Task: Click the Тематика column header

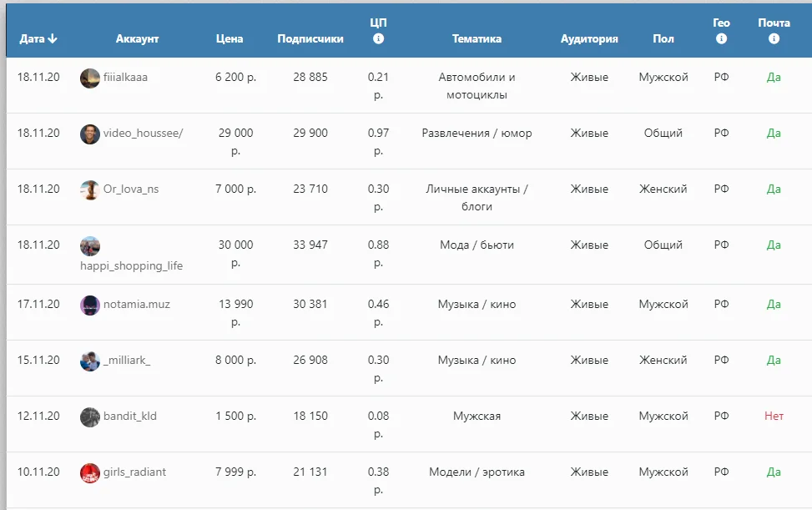Action: pyautogui.click(x=477, y=38)
